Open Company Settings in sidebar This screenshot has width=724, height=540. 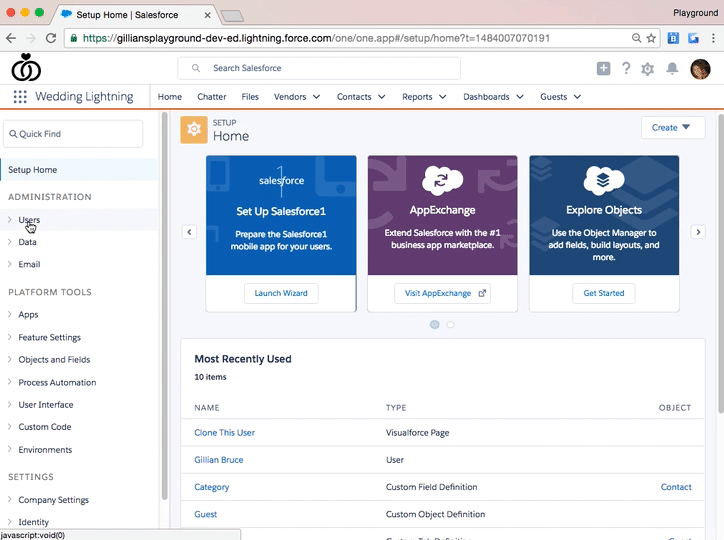(x=54, y=500)
